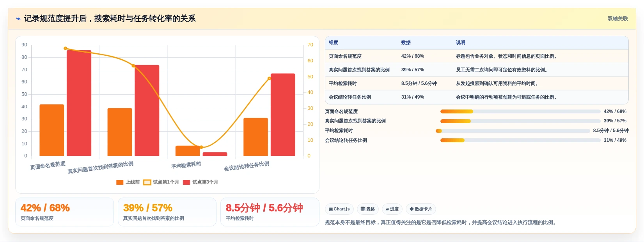The height and width of the screenshot is (242, 644).
Task: Click the 页面命名规范度 progress bar
Action: (520, 111)
